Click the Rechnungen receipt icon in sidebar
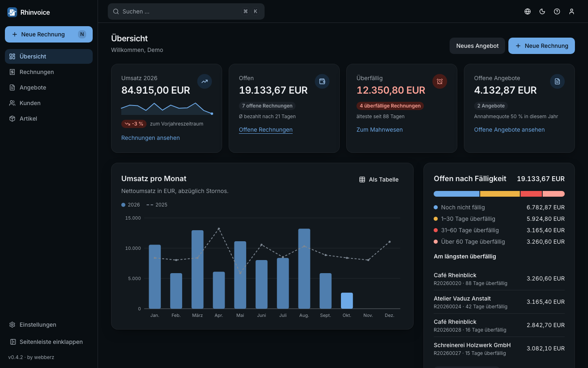588x368 pixels. [x=12, y=72]
